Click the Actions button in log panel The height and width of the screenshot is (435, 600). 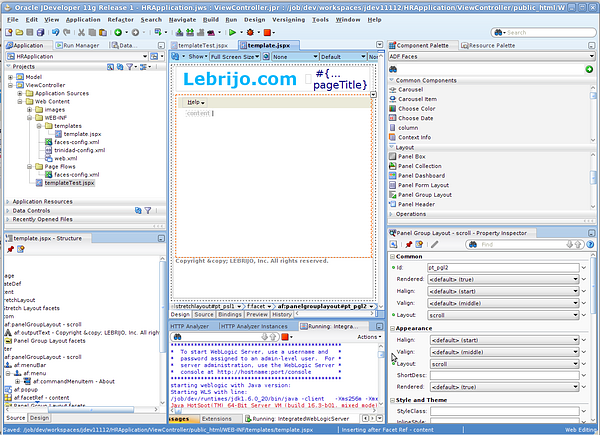(367, 337)
